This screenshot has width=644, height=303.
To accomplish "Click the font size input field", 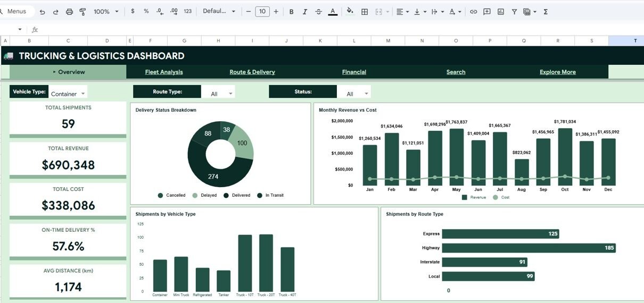I will [x=262, y=12].
